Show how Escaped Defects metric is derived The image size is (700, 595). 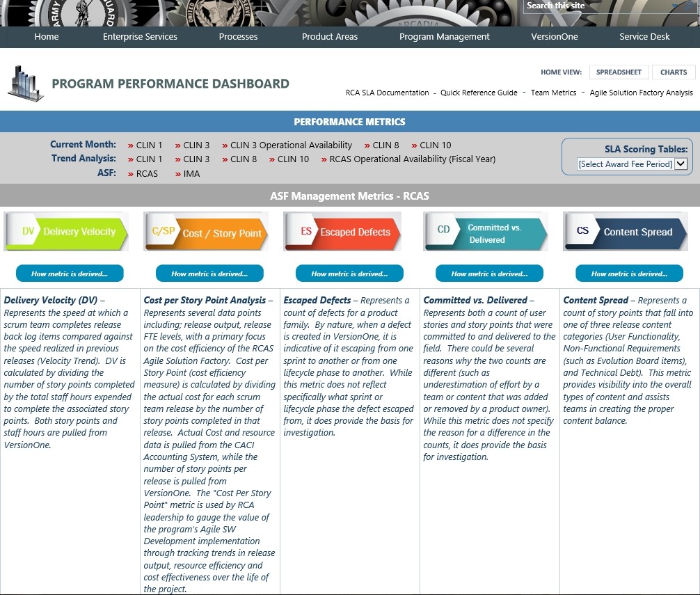[x=349, y=273]
